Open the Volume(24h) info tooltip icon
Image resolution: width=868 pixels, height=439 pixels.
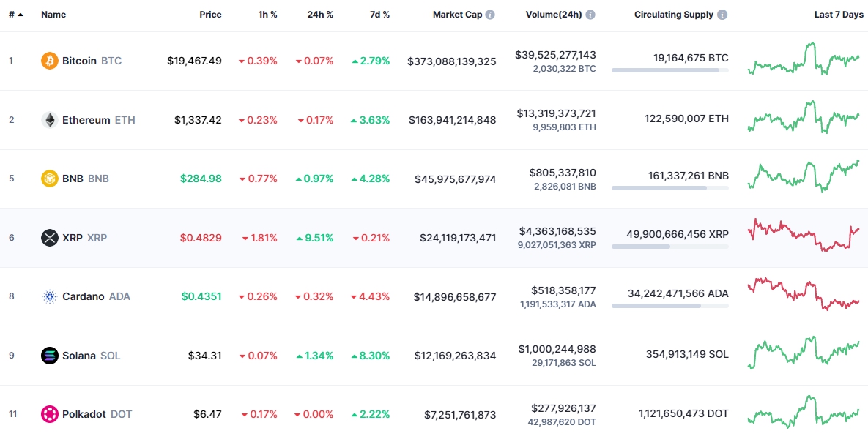590,15
